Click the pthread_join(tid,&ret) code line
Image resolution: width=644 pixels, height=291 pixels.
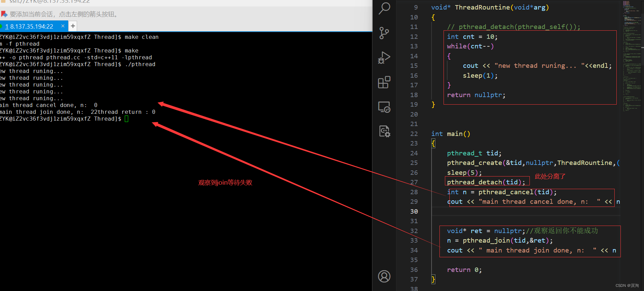499,241
